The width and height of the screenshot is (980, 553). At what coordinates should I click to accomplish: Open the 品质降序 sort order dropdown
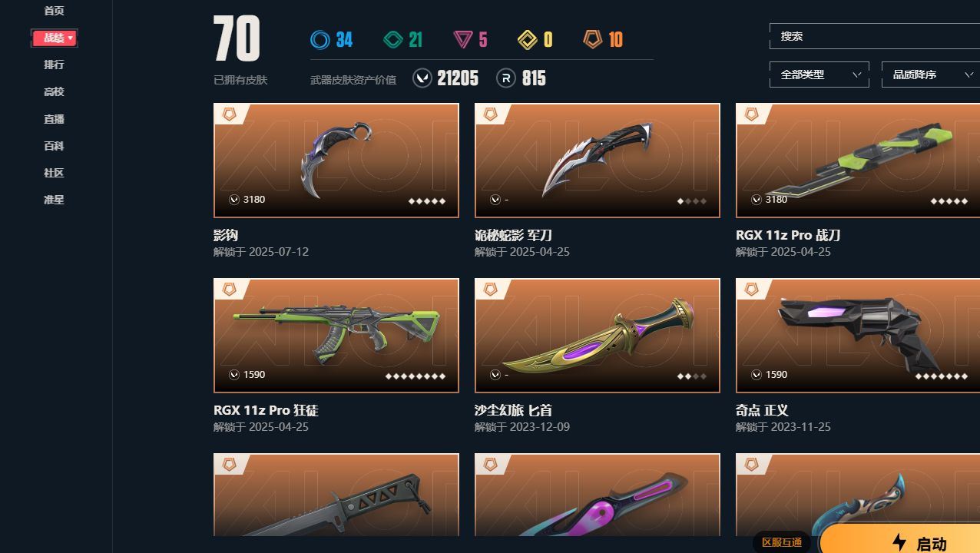click(x=931, y=75)
